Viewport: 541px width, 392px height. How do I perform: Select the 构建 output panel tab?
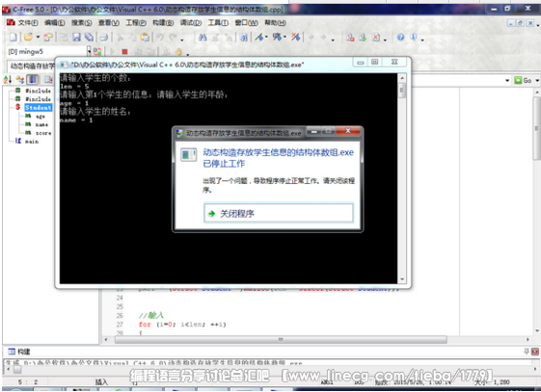(x=19, y=352)
